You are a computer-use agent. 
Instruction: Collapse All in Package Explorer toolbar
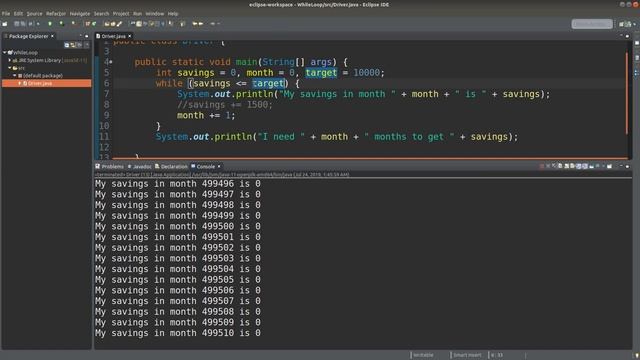click(x=67, y=45)
